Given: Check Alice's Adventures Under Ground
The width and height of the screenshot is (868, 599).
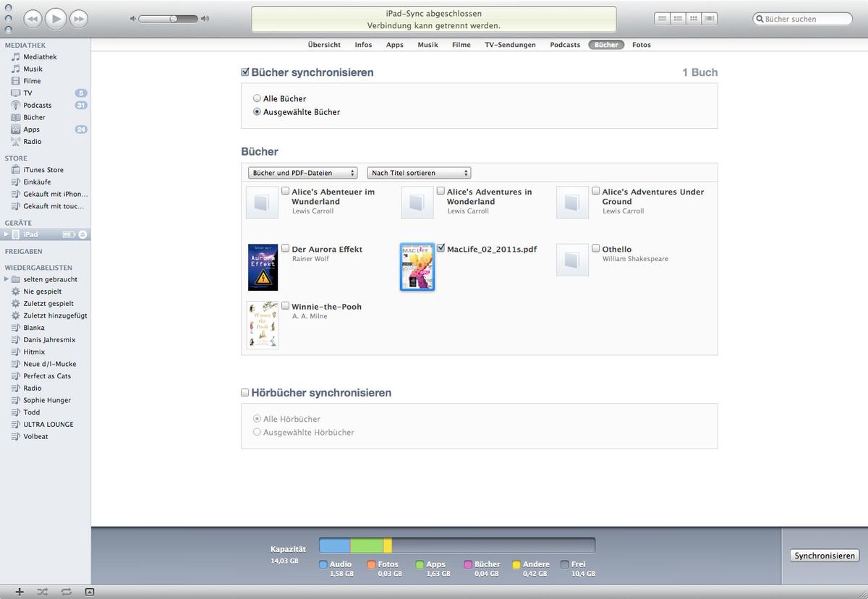Looking at the screenshot, I should [596, 191].
